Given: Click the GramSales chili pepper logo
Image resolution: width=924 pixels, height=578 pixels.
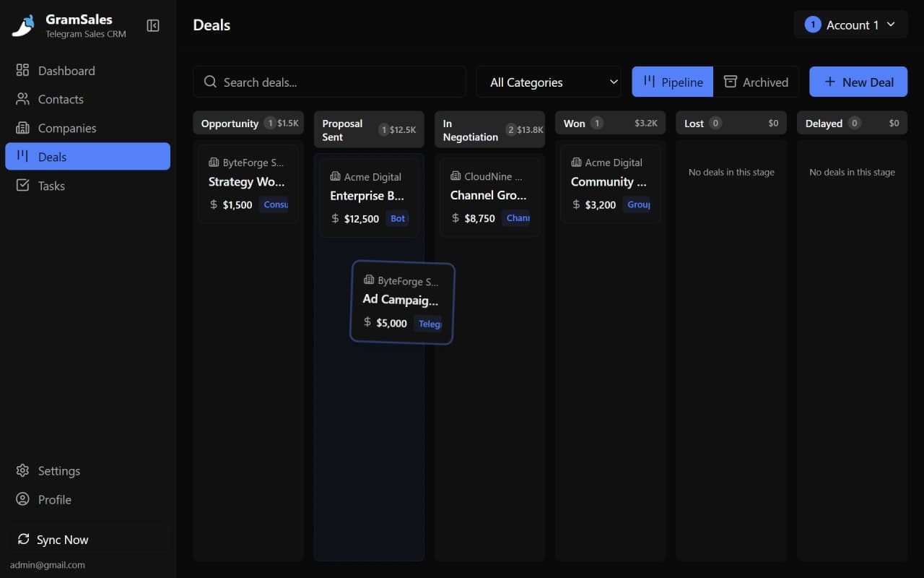Looking at the screenshot, I should click(x=22, y=25).
